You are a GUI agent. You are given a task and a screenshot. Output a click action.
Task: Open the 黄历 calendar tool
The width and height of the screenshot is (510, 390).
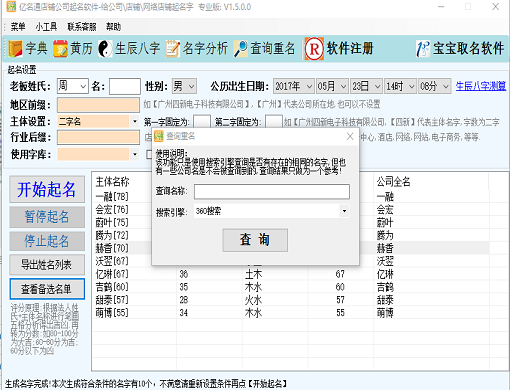(73, 49)
